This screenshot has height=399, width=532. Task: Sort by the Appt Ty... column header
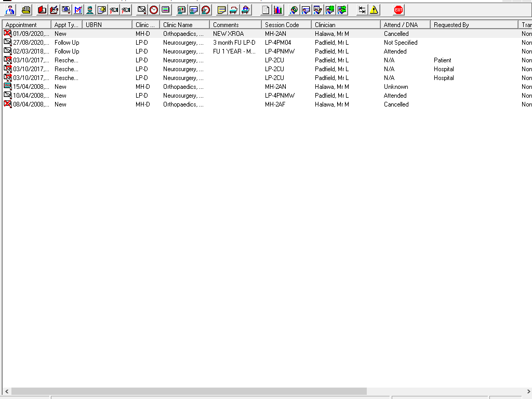tap(66, 25)
